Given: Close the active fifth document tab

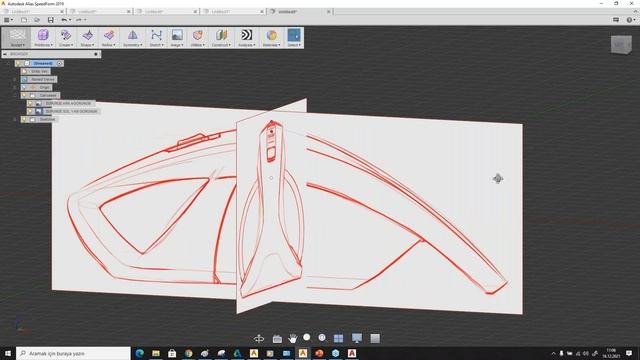Looking at the screenshot, I should pyautogui.click(x=329, y=11).
